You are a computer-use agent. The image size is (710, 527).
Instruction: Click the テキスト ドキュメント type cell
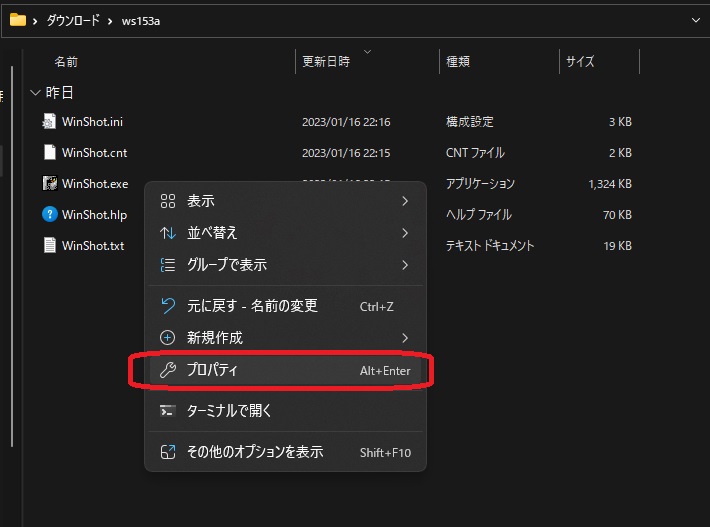[x=490, y=246]
